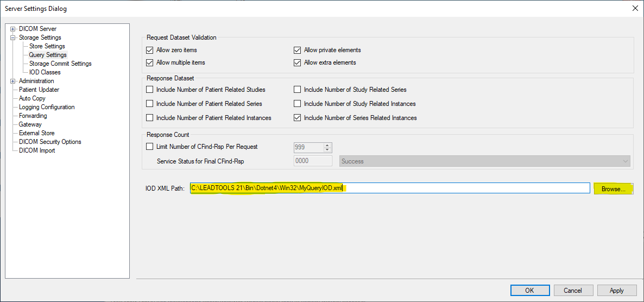
Task: Enable Include Number of Patient Related Studies
Action: 150,90
